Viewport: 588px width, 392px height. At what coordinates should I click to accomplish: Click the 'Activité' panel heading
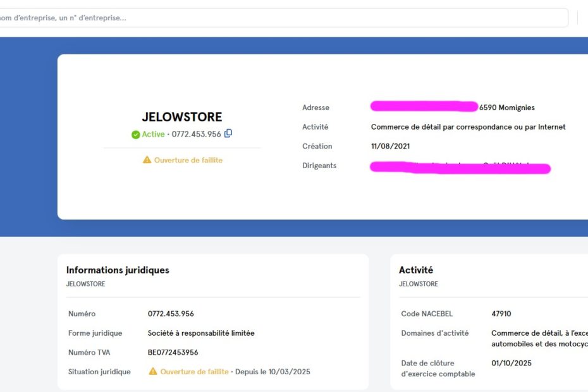coord(416,270)
